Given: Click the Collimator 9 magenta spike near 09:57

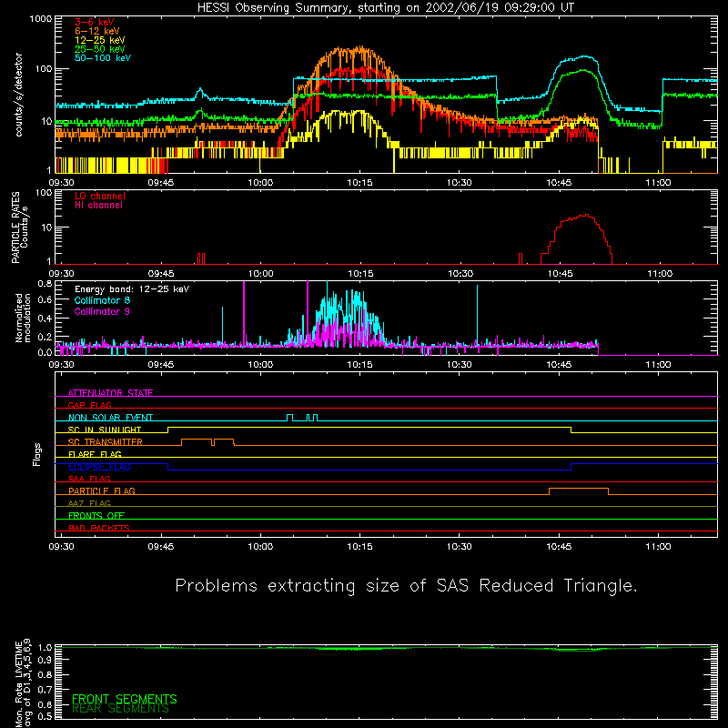Looking at the screenshot, I should pyautogui.click(x=244, y=314).
